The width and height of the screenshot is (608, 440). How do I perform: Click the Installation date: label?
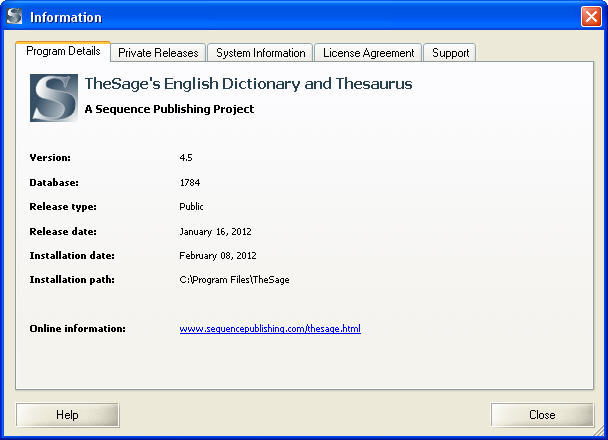(72, 256)
